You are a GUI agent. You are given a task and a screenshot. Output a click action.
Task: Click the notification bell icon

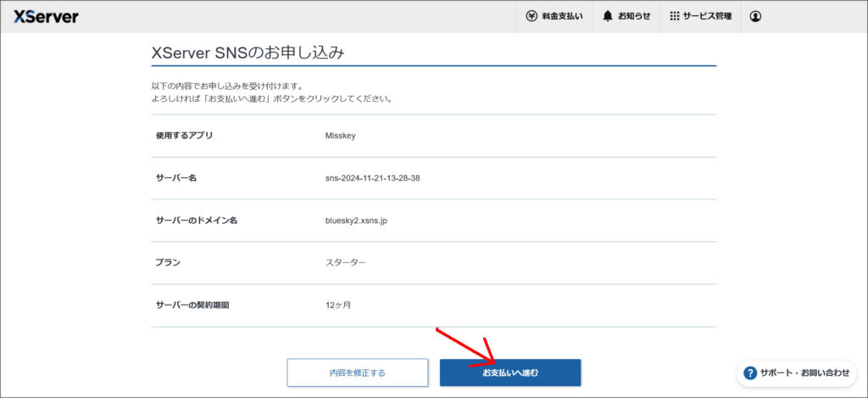(607, 17)
